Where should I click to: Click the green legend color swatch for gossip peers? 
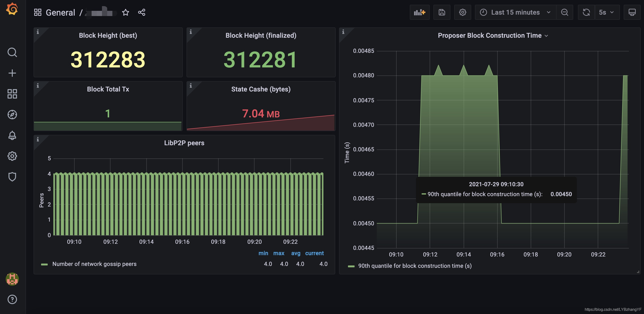[44, 264]
